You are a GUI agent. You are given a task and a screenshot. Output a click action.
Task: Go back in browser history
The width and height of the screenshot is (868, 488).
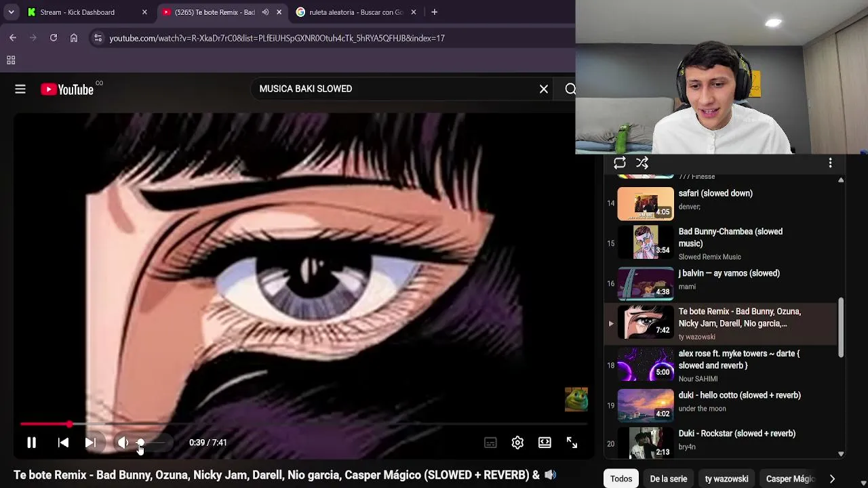click(x=13, y=38)
